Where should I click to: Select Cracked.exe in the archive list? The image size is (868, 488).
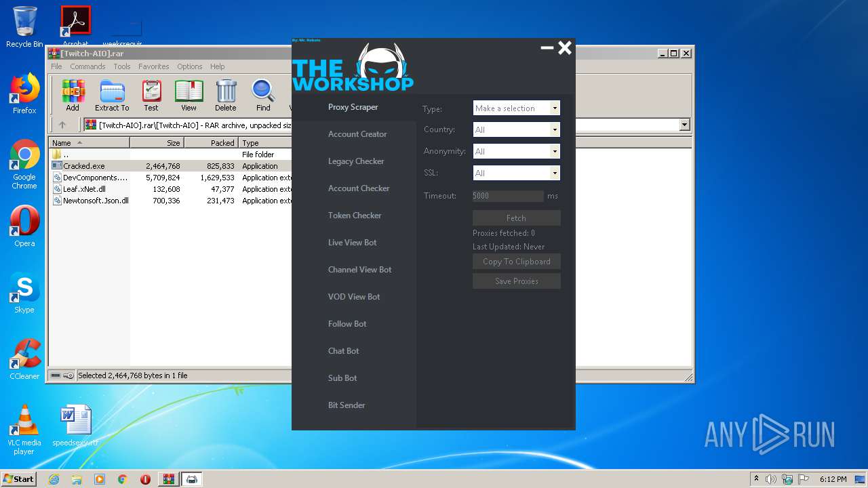(x=170, y=166)
